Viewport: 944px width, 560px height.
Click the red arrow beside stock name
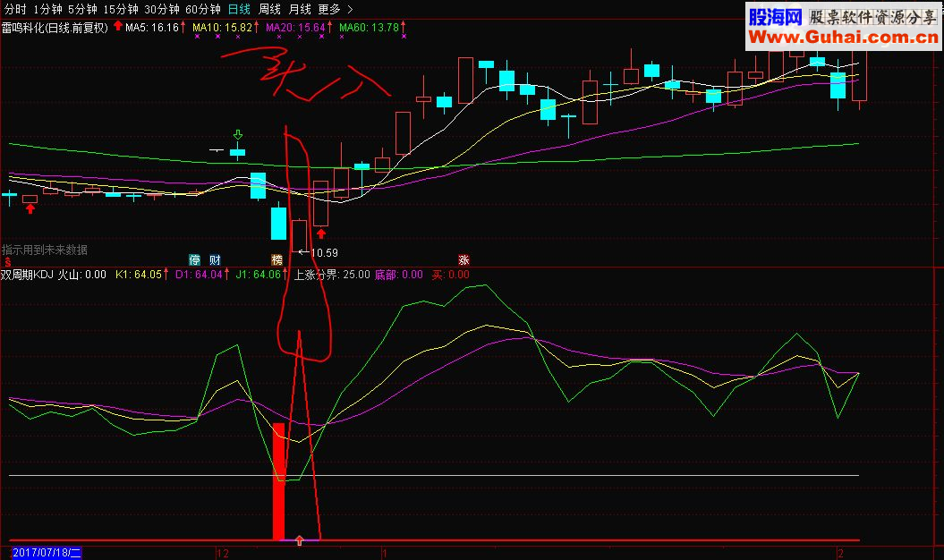point(117,26)
